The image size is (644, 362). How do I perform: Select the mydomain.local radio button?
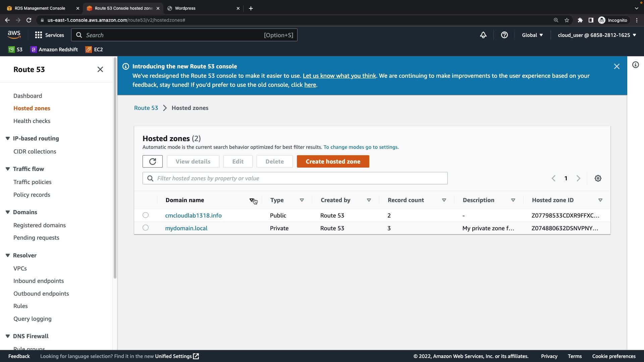[146, 228]
